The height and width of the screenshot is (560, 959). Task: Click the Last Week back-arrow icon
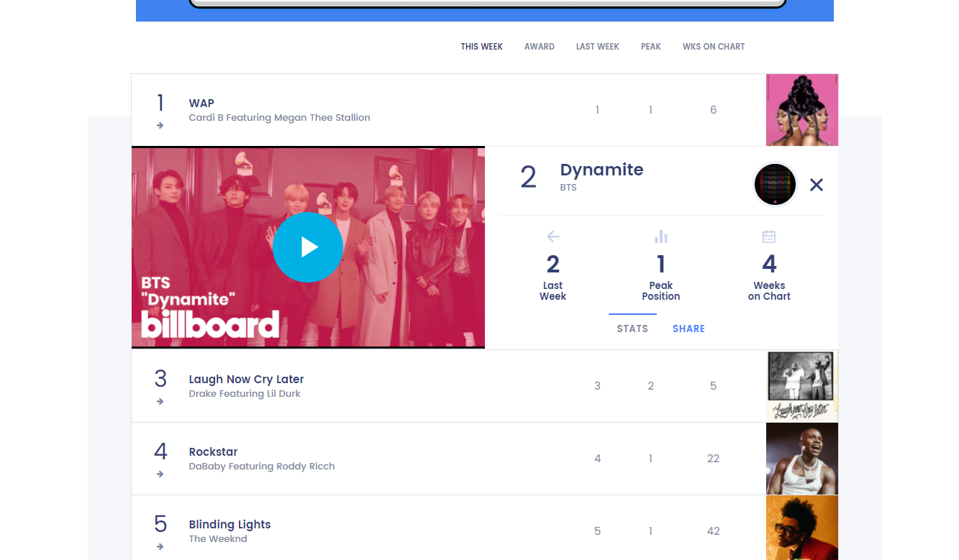[x=553, y=237]
